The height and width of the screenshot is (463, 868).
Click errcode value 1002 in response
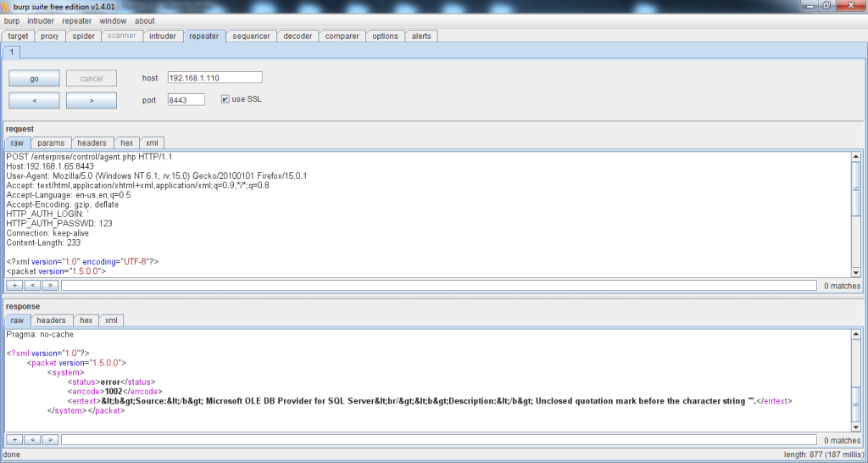point(114,392)
